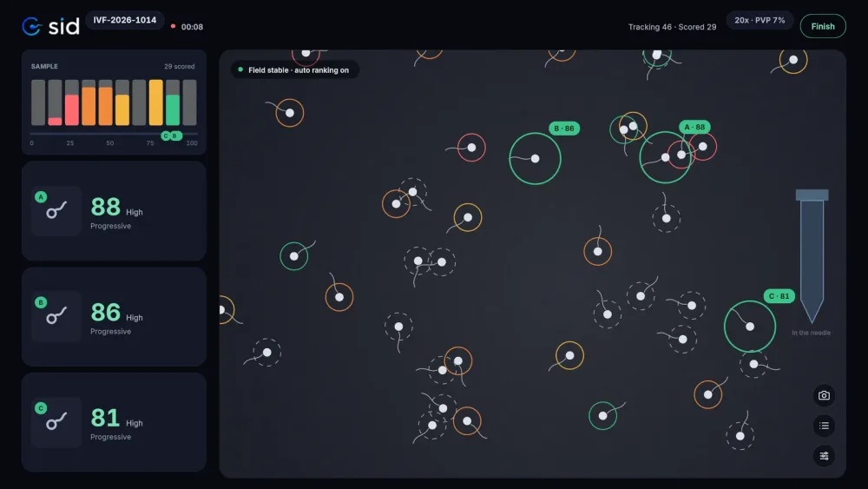Image resolution: width=868 pixels, height=489 pixels.
Task: Click the 20x · PVP 7% pill
Action: tap(759, 21)
